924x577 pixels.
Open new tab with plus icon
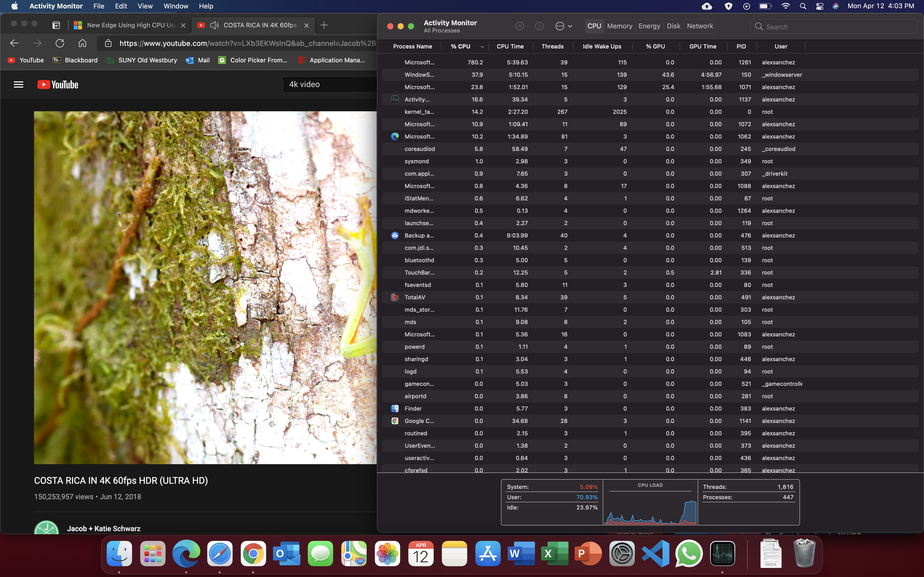pyautogui.click(x=324, y=25)
